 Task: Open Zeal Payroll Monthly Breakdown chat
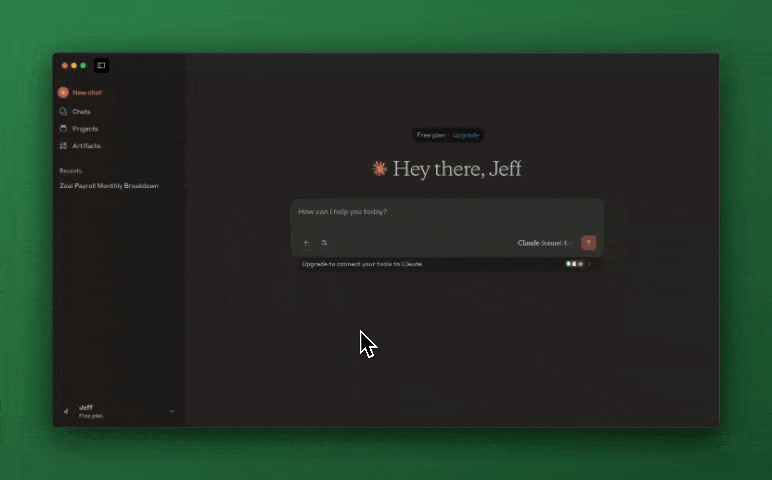tap(109, 186)
